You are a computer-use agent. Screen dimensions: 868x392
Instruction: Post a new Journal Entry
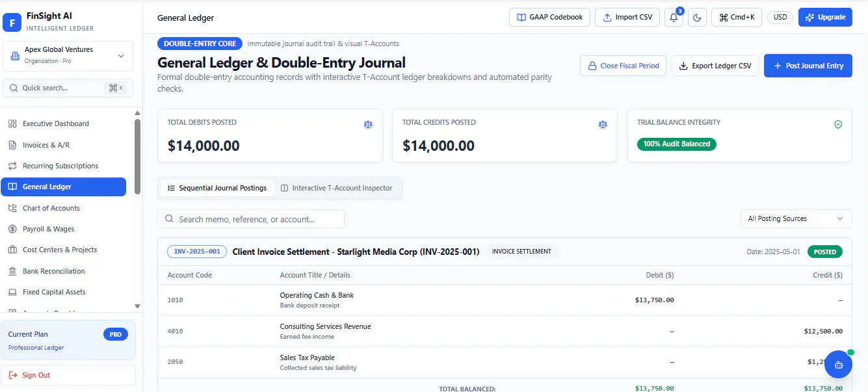808,66
